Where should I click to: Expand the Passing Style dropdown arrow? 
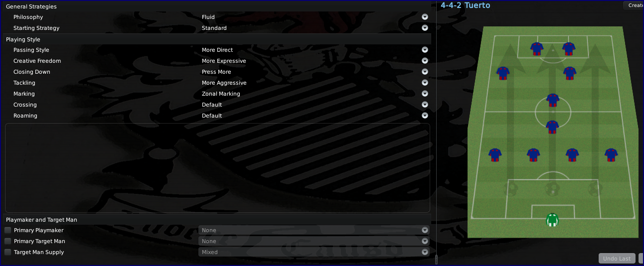coord(425,50)
